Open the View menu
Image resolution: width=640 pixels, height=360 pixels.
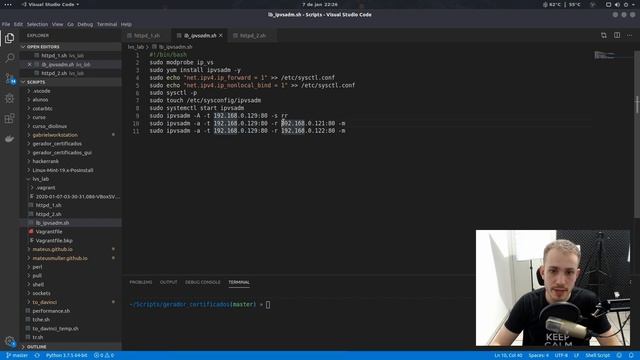tap(58, 24)
